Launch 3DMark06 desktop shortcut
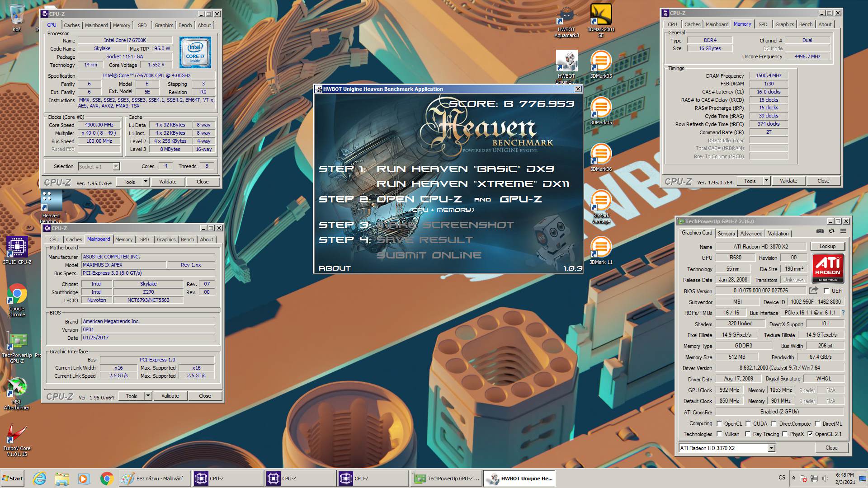 click(601, 157)
